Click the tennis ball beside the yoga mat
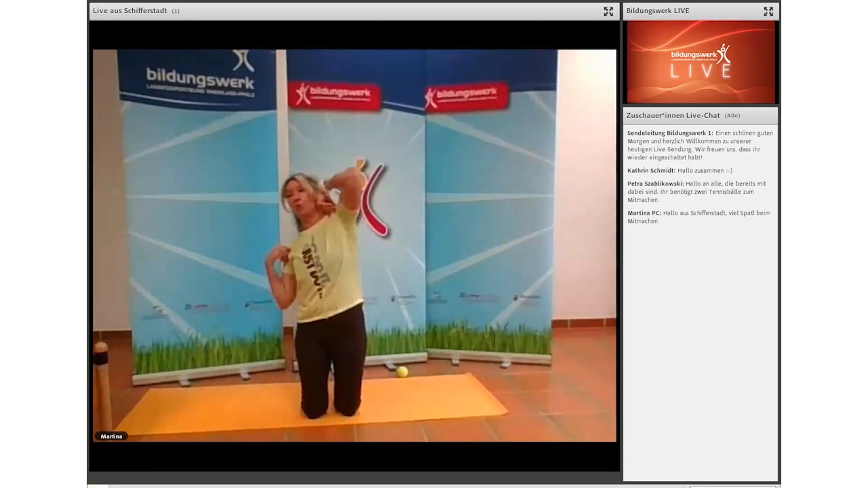The image size is (868, 488). 402,372
